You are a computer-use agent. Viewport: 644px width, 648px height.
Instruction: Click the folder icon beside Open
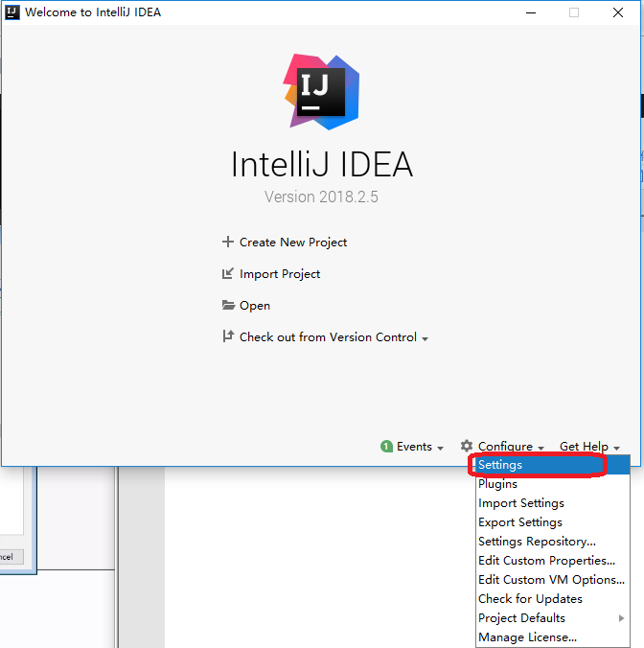pyautogui.click(x=228, y=305)
